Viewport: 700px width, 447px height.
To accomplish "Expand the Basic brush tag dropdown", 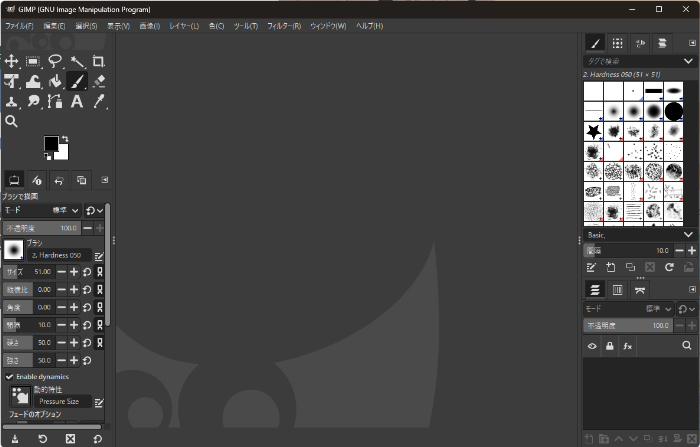I will point(688,234).
